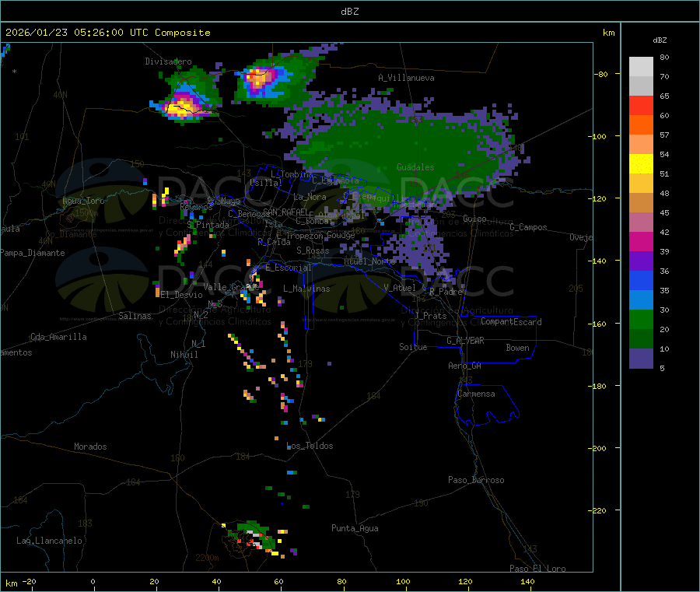Click the -20 km horizontal axis tick
The width and height of the screenshot is (700, 592).
click(x=29, y=581)
